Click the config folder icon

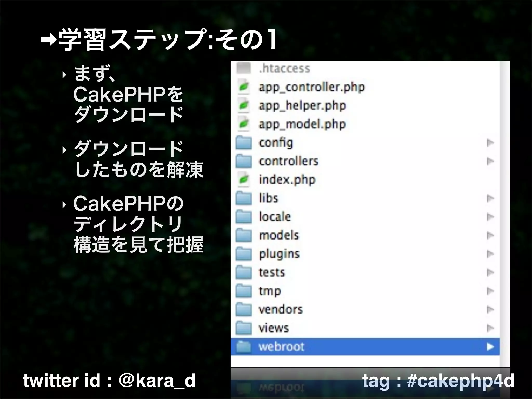pos(244,143)
